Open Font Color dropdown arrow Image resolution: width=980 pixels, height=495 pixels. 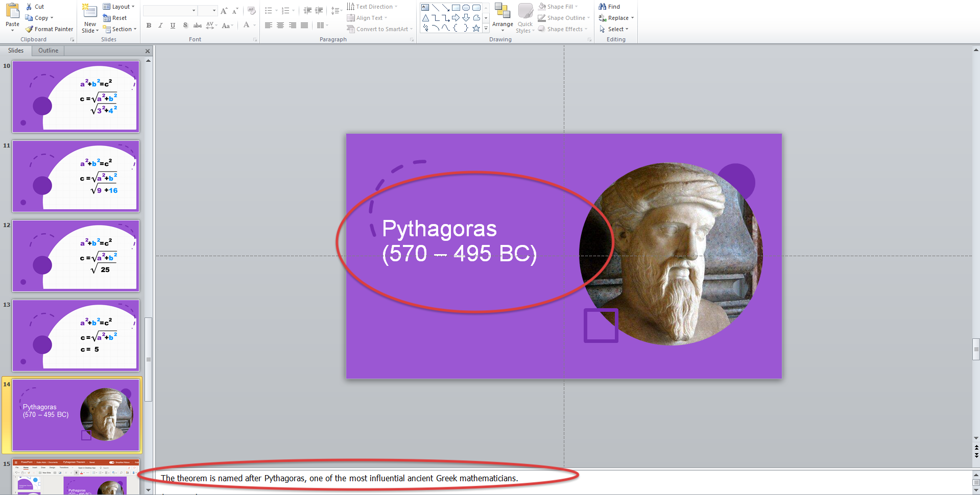254,25
